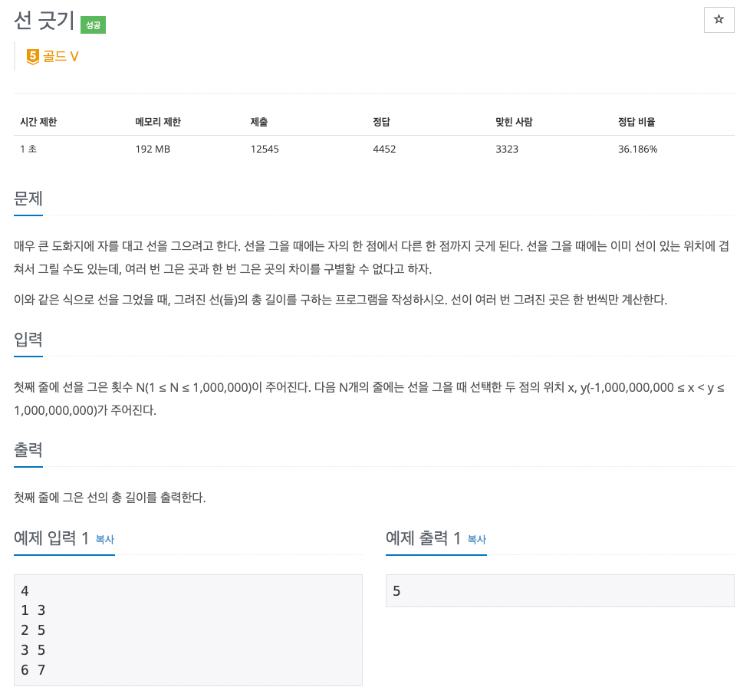The height and width of the screenshot is (700, 750).
Task: Click the green 성공 status badge
Action: 93,25
